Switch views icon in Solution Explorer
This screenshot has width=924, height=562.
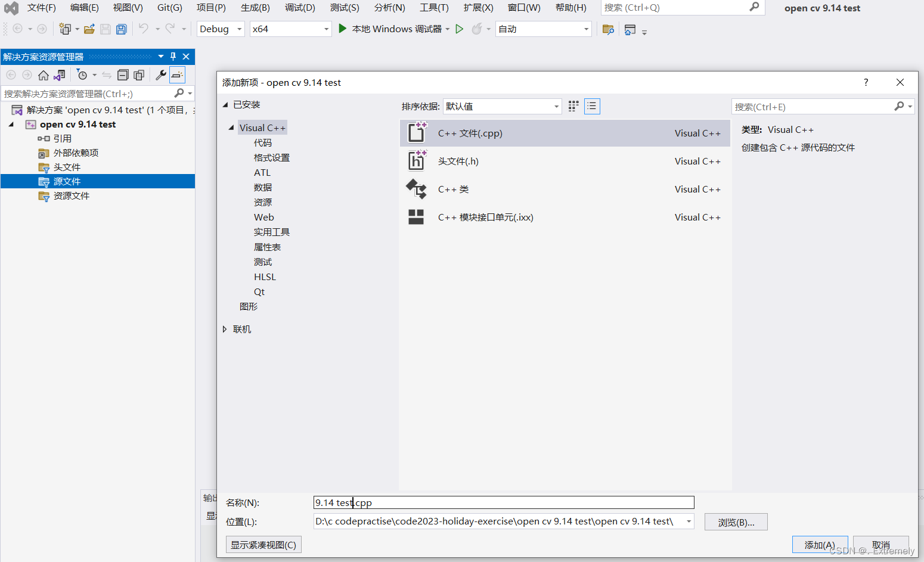click(60, 75)
